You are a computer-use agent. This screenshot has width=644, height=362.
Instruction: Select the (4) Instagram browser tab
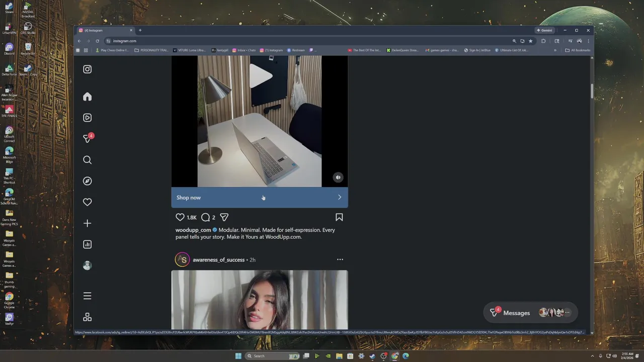click(x=106, y=30)
